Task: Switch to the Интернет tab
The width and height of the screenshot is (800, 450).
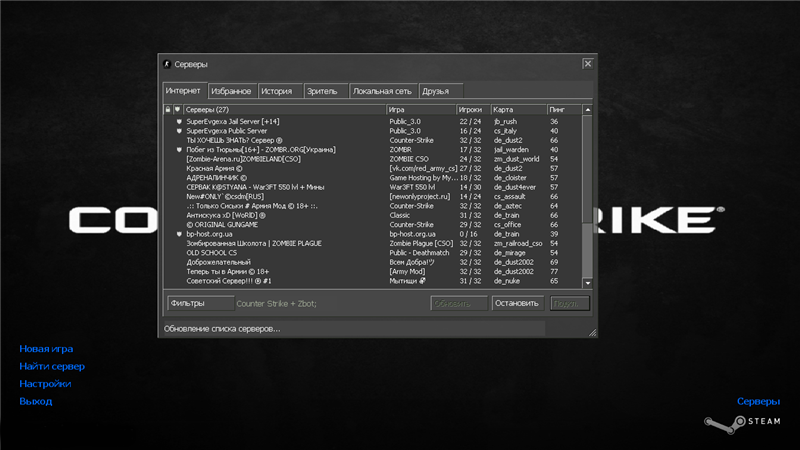Action: click(185, 90)
